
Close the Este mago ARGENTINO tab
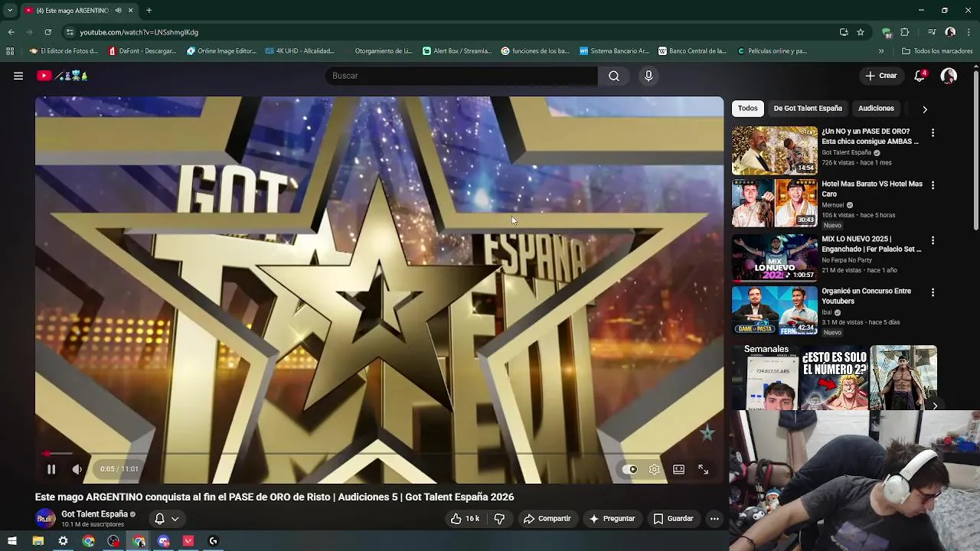[x=130, y=11]
